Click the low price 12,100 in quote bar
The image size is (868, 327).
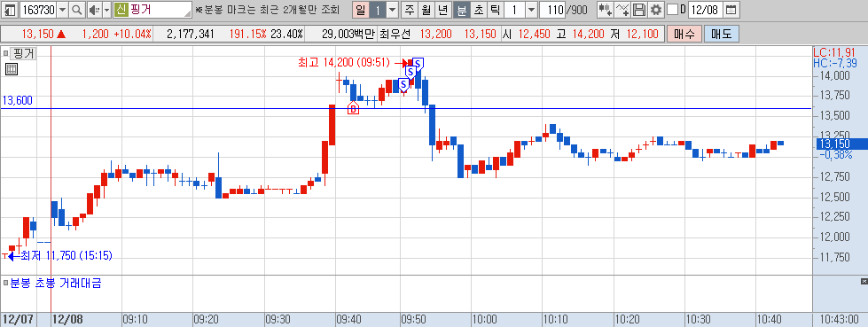click(642, 35)
